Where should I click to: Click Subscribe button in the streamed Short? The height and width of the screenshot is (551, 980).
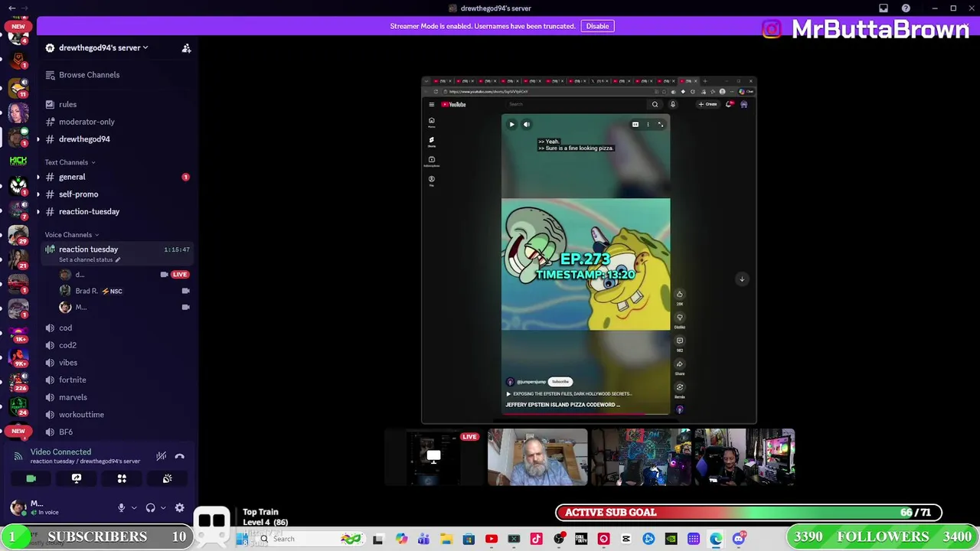(560, 382)
